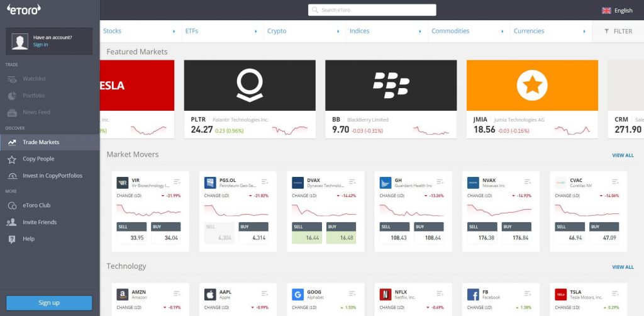The height and width of the screenshot is (316, 644).
Task: Add VIR to watchlist using list icon
Action: click(177, 181)
